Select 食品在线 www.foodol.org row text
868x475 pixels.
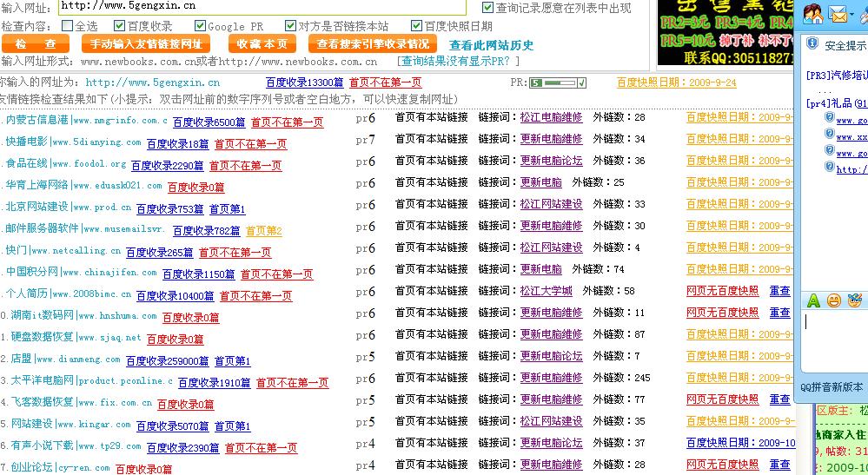(x=66, y=163)
